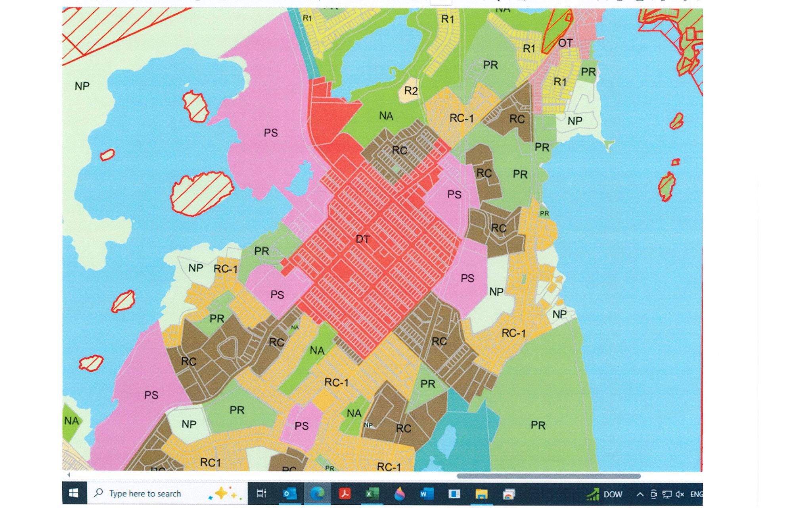Open Task View from the taskbar
Image resolution: width=812 pixels, height=508 pixels.
click(x=261, y=493)
